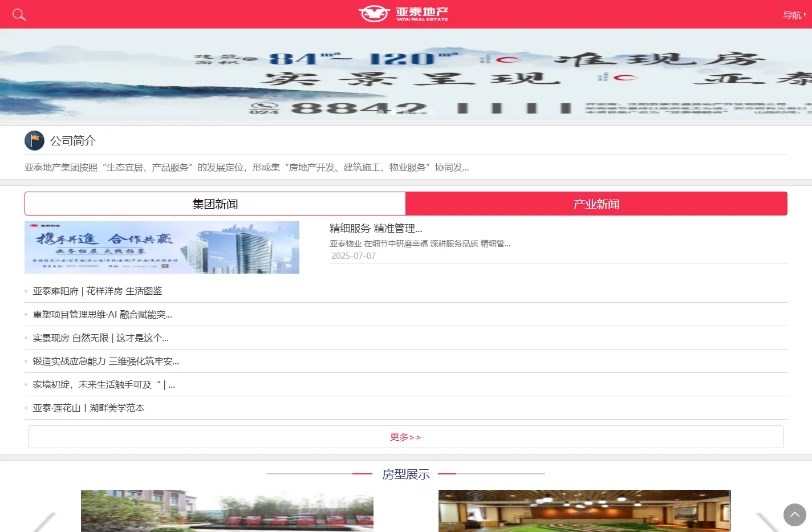812x532 pixels.
Task: Click the 亚泰物业 news summary text
Action: pos(420,243)
